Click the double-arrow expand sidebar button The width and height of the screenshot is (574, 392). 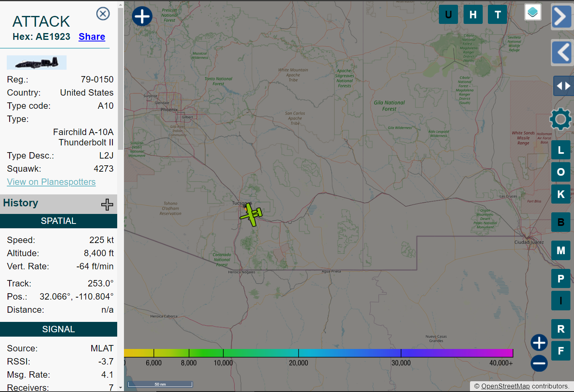pos(563,86)
